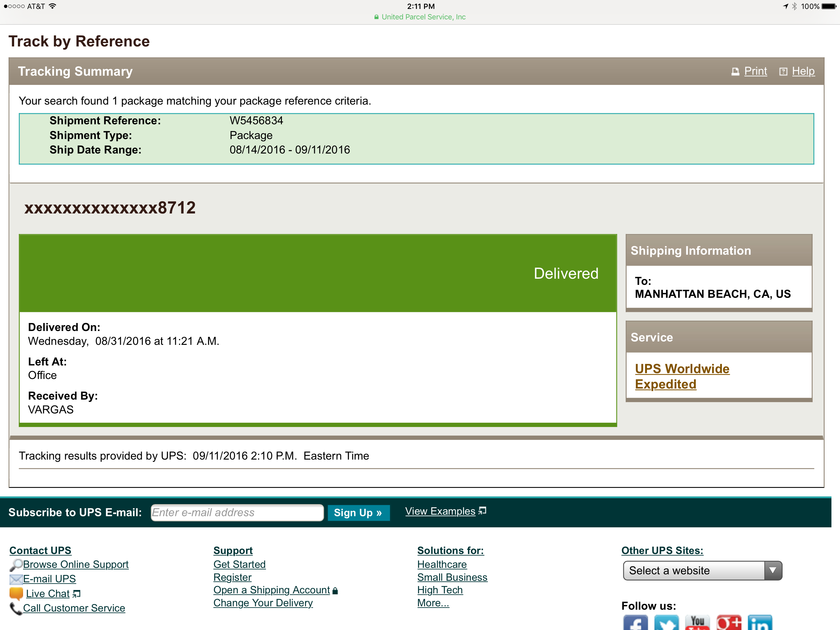Open the UPS Google Plus icon
The height and width of the screenshot is (630, 840).
[729, 622]
